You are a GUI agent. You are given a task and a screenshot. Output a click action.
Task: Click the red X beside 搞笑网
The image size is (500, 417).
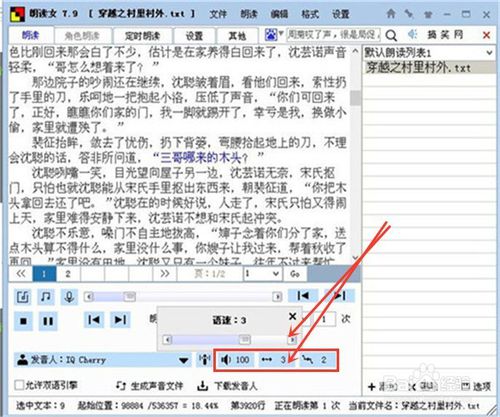click(486, 35)
